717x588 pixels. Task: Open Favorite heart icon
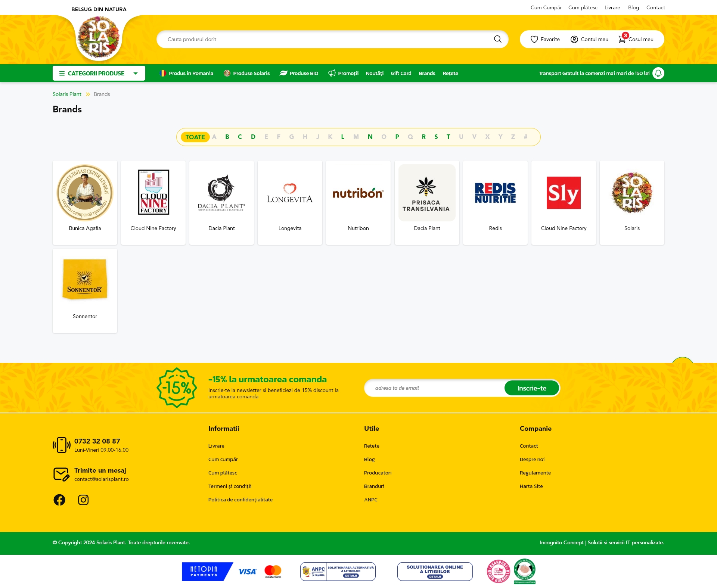(534, 39)
